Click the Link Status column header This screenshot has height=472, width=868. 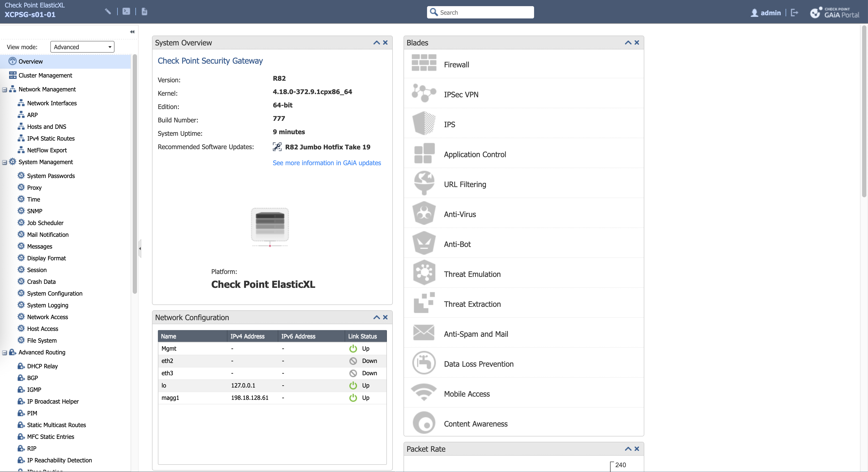[362, 336]
